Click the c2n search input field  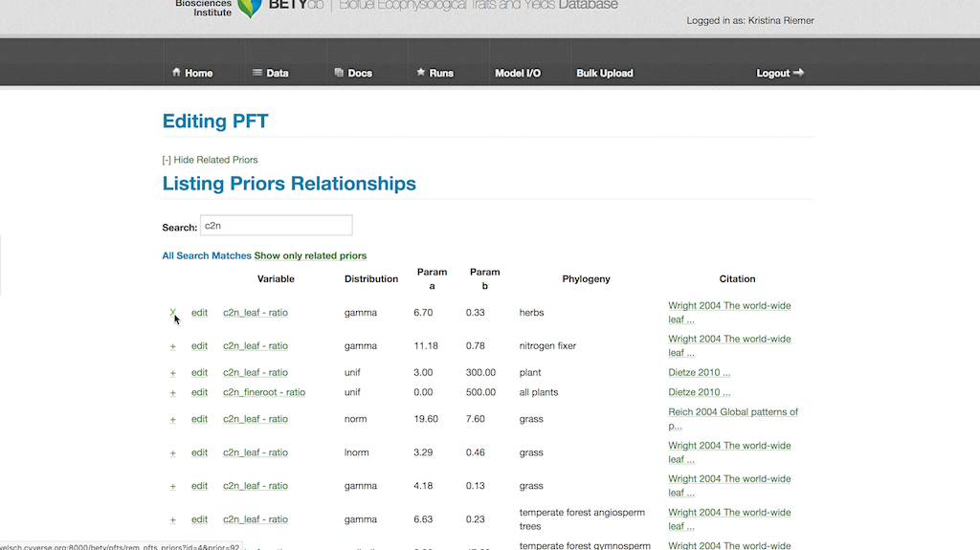(x=276, y=226)
